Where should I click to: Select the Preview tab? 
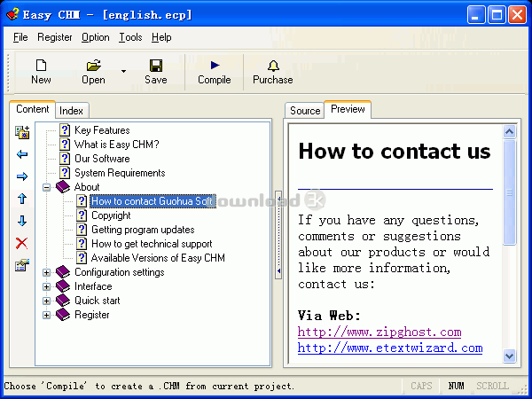pos(348,109)
